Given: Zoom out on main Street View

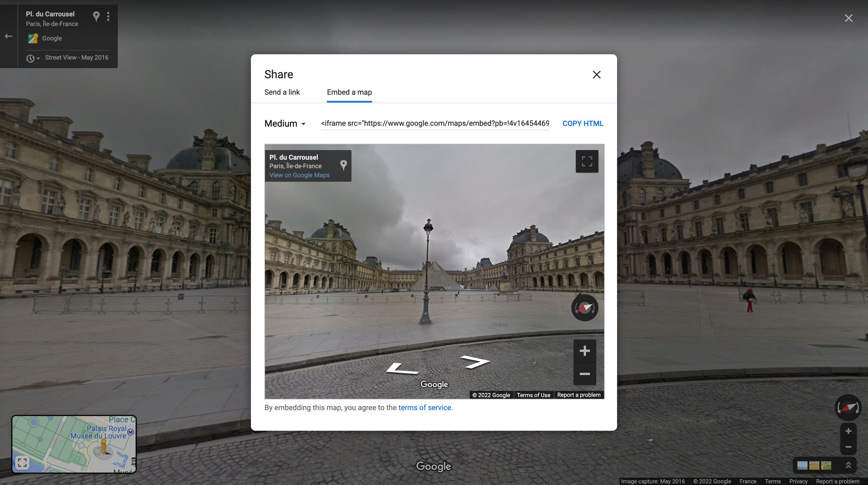Looking at the screenshot, I should (848, 447).
